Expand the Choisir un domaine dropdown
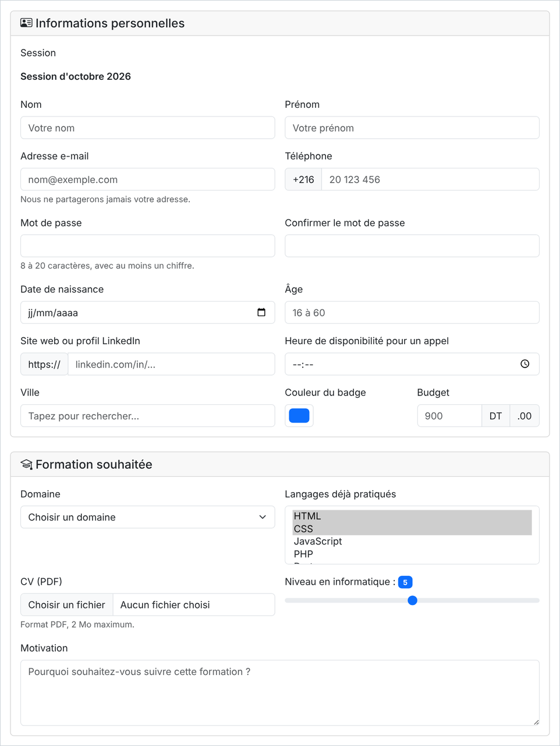 148,517
